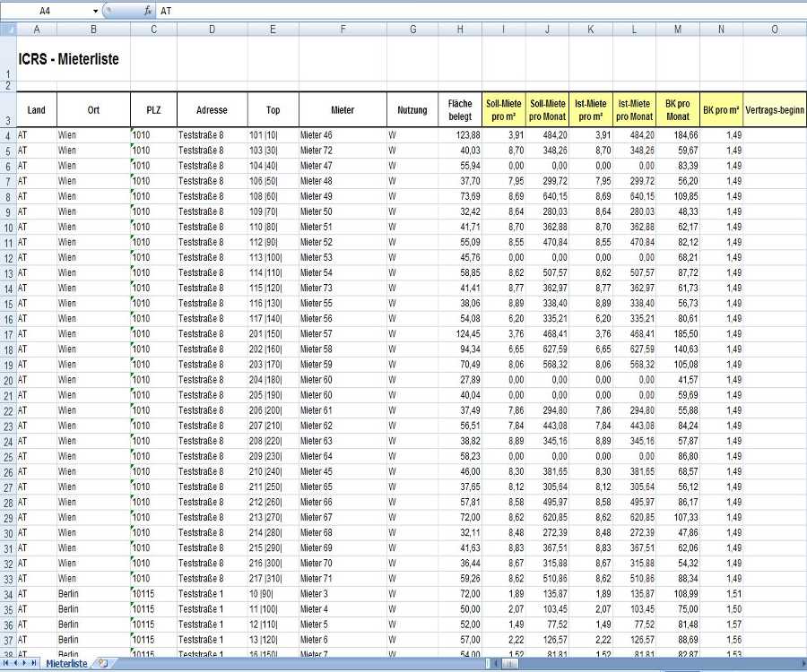The height and width of the screenshot is (672, 807).
Task: Select area value 124,45
Action: pyautogui.click(x=460, y=333)
